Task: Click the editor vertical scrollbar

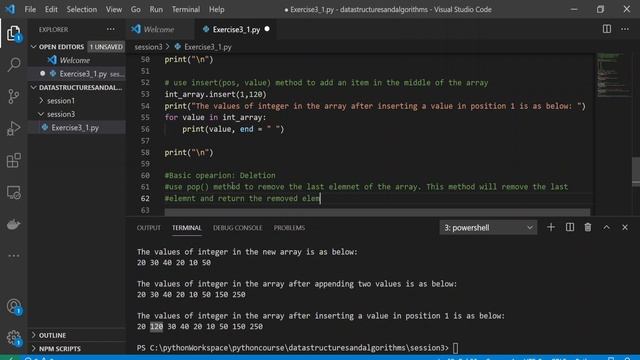Action: 636,171
